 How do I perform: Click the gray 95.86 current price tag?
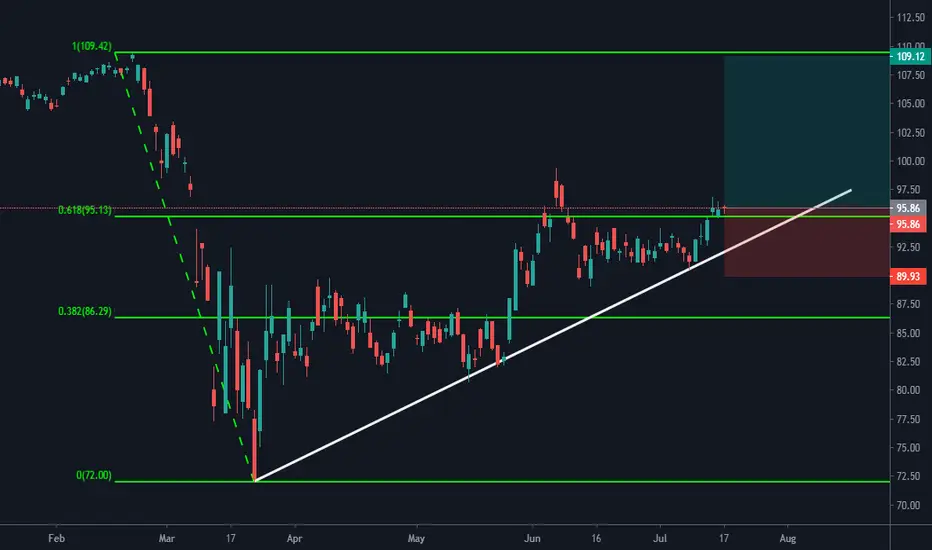point(908,208)
